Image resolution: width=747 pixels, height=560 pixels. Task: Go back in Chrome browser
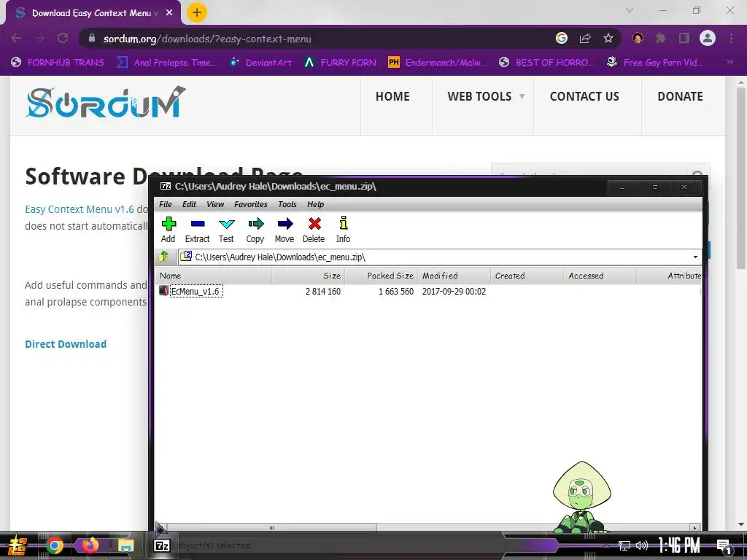pyautogui.click(x=16, y=38)
